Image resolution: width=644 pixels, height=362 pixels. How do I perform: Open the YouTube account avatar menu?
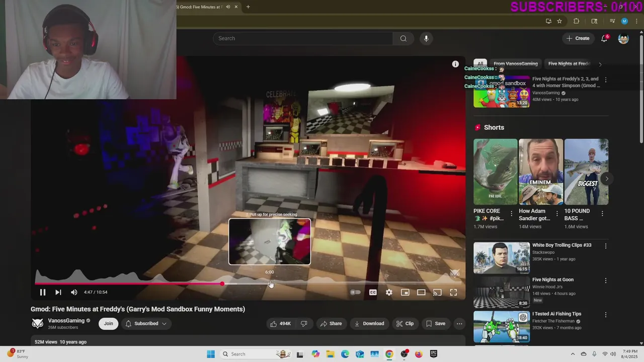tap(623, 38)
